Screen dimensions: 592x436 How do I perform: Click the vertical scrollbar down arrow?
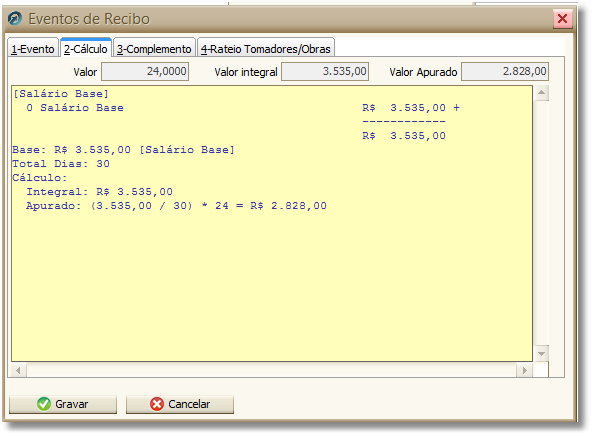pos(541,354)
